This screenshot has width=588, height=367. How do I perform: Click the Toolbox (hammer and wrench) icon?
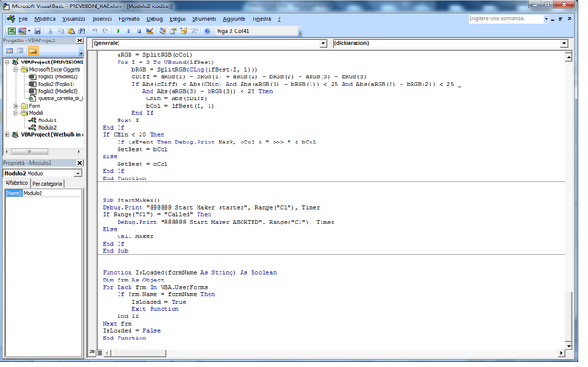click(x=194, y=31)
